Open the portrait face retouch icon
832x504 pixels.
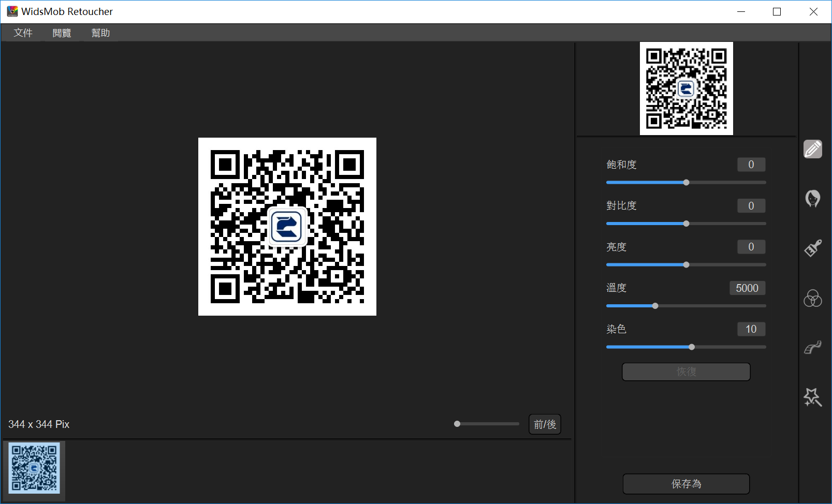[x=813, y=199]
